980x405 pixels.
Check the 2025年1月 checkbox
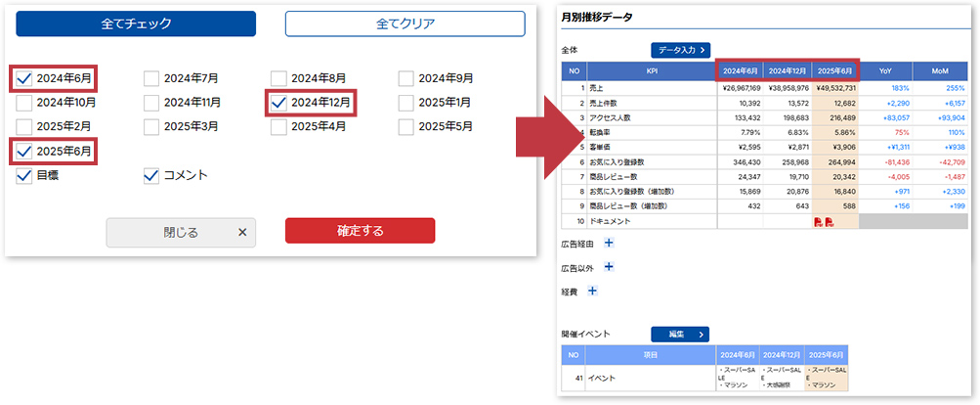pos(405,102)
